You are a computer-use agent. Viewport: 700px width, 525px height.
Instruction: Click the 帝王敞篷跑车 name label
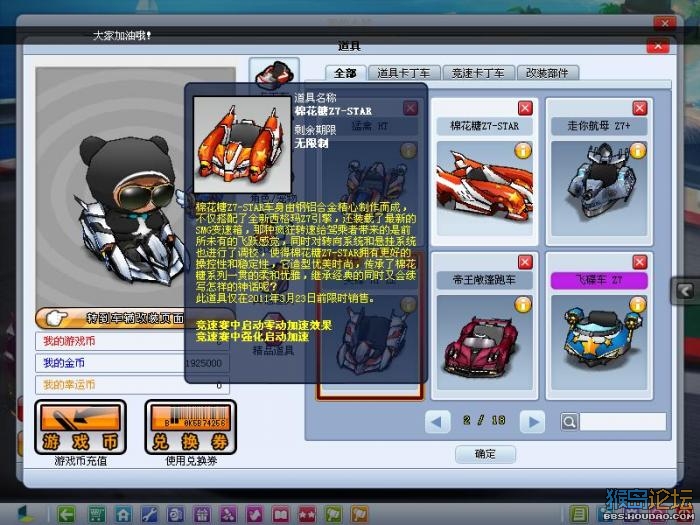click(x=484, y=280)
